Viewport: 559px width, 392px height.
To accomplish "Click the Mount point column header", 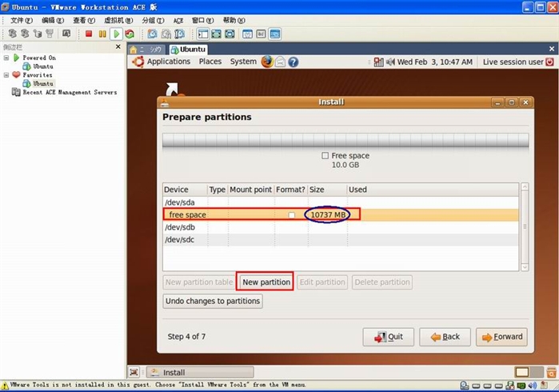I will [x=250, y=190].
